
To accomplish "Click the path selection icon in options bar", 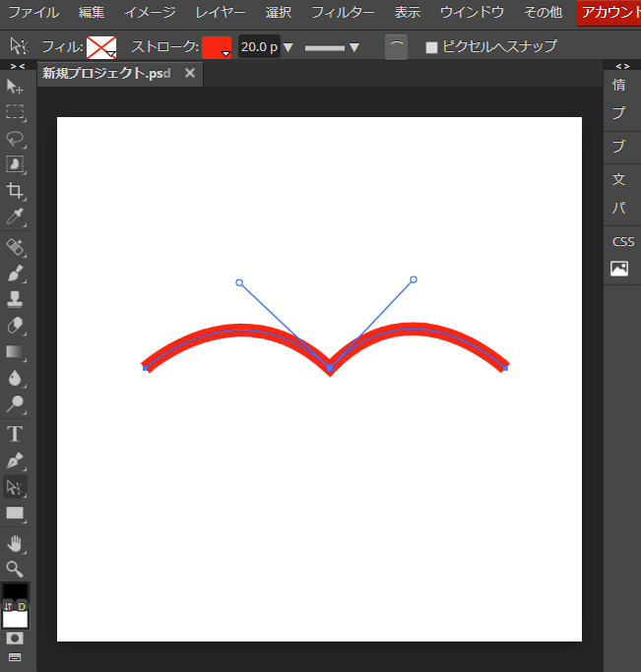I will (x=19, y=46).
